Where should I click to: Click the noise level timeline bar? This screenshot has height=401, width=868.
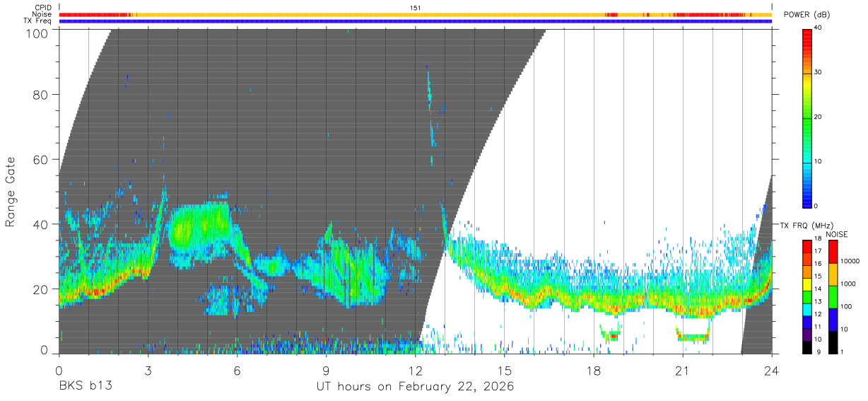(x=416, y=14)
